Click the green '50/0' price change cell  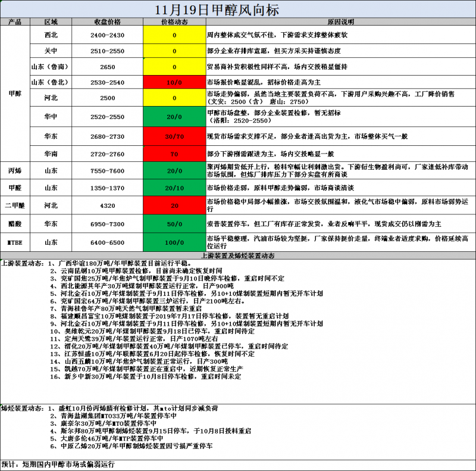(174, 224)
